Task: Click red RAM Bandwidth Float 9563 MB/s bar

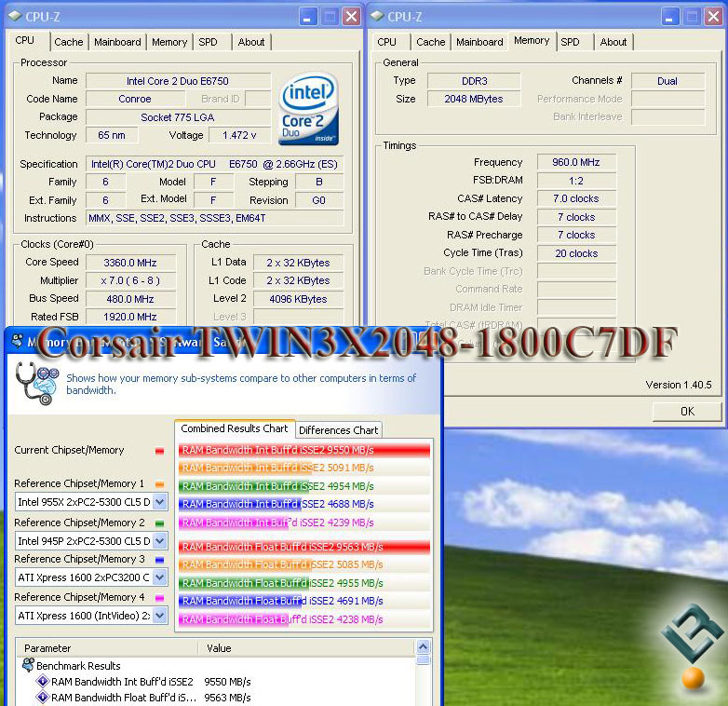Action: [x=304, y=547]
